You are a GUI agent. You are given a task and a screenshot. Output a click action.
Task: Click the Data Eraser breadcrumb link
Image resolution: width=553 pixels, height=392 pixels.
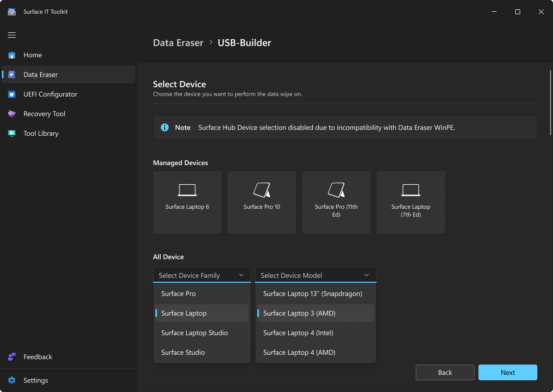pos(178,43)
